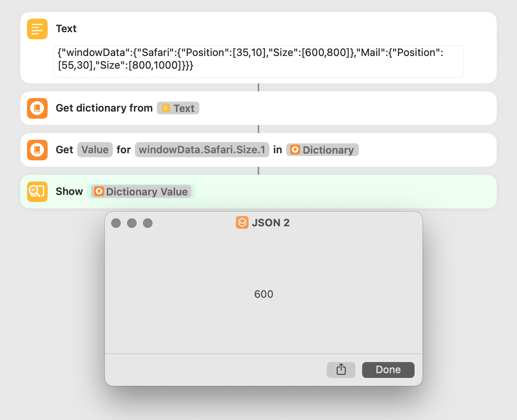Click the share icon in result dialog
This screenshot has width=517, height=420.
[341, 370]
